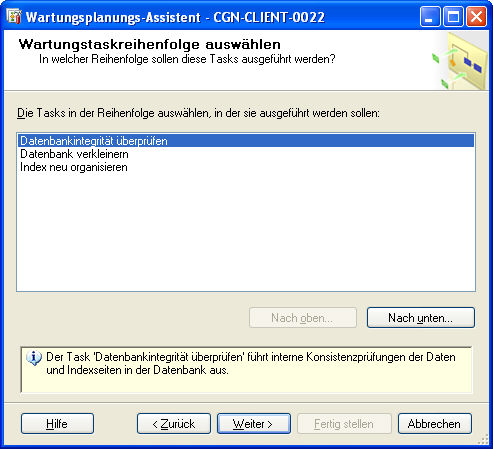Go back with the '< Zurück' button
The width and height of the screenshot is (493, 449).
pyautogui.click(x=174, y=424)
